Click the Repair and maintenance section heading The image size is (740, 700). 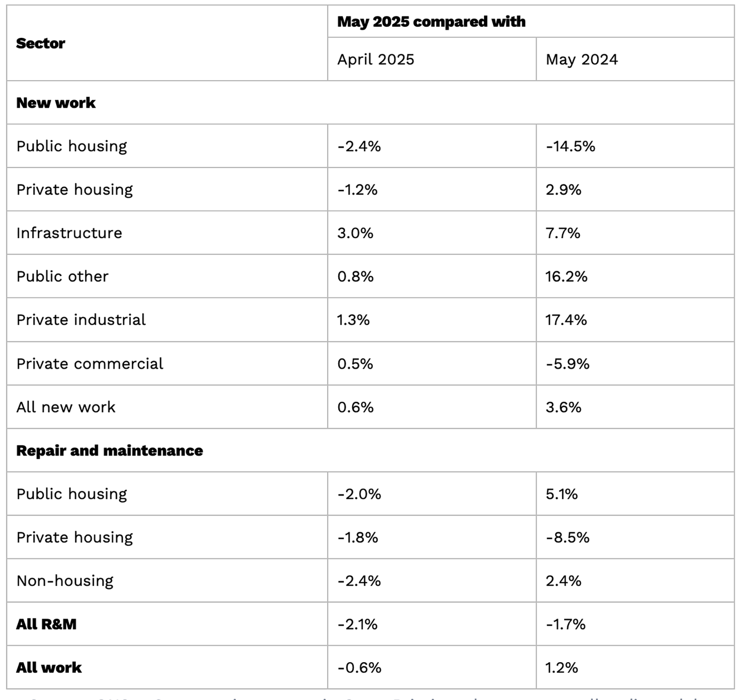coord(109,450)
